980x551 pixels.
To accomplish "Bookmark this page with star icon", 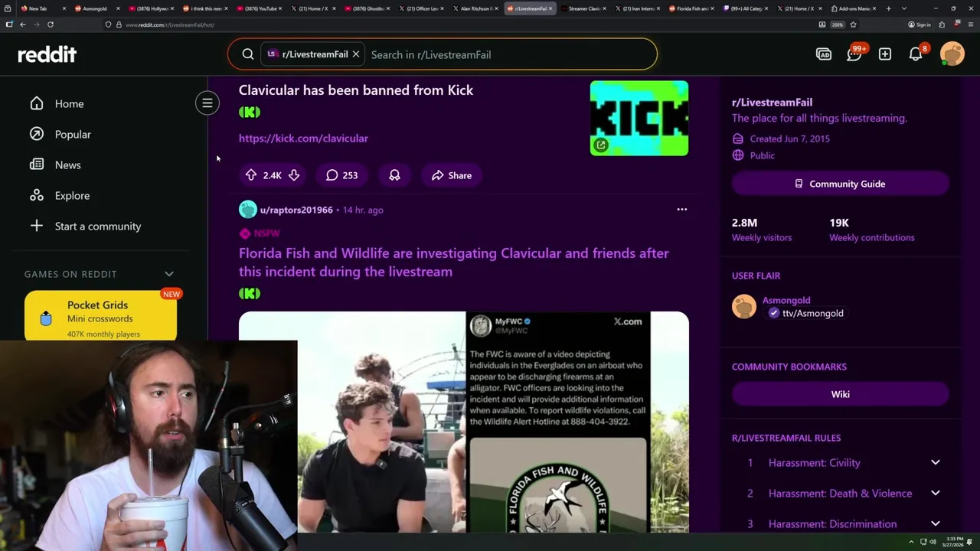I will click(x=854, y=24).
